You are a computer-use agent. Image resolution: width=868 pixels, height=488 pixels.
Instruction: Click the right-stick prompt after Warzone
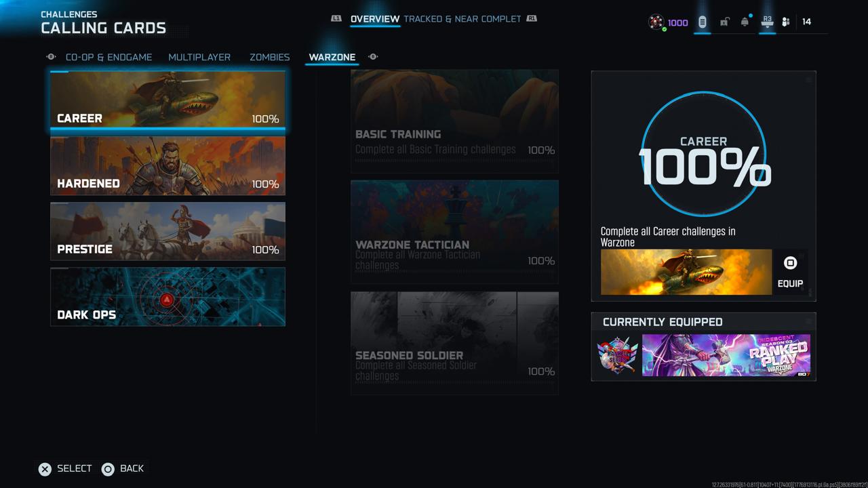pos(372,57)
